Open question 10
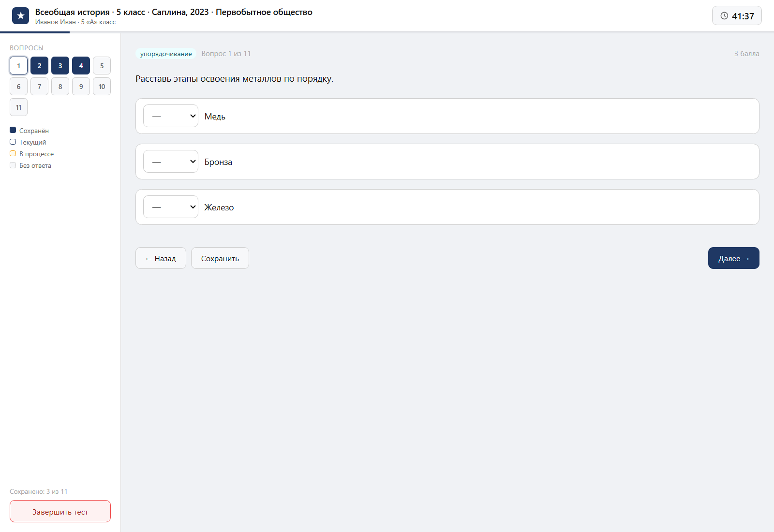Image resolution: width=774 pixels, height=532 pixels. [x=102, y=87]
